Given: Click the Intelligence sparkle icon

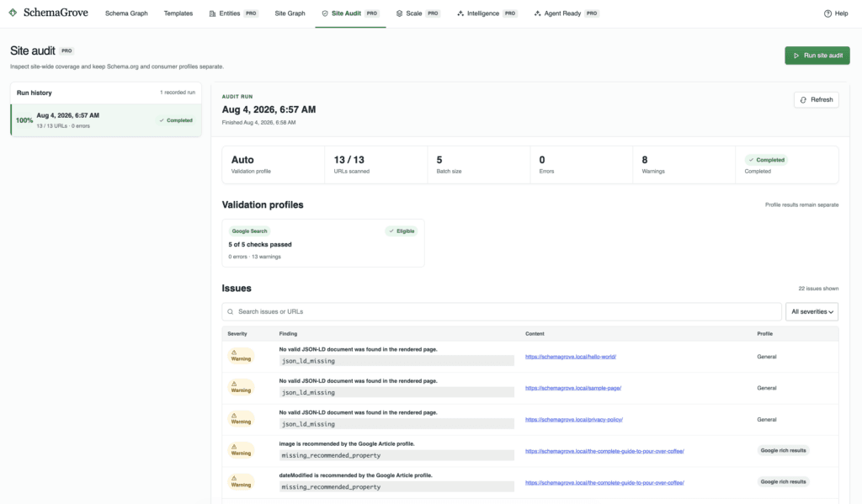Looking at the screenshot, I should point(460,13).
